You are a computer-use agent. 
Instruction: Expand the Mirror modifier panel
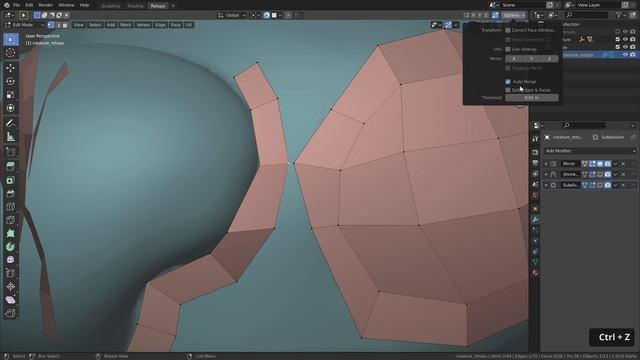tap(546, 164)
